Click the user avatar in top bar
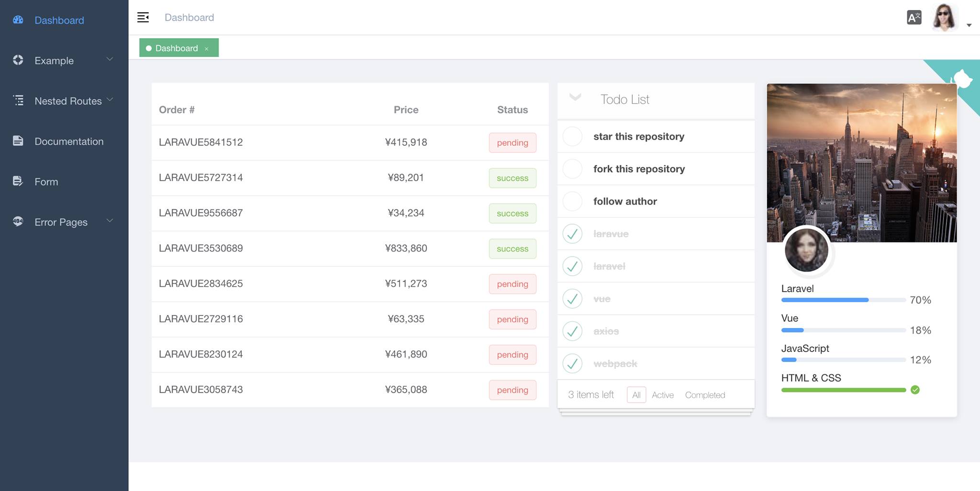980x491 pixels. point(945,18)
